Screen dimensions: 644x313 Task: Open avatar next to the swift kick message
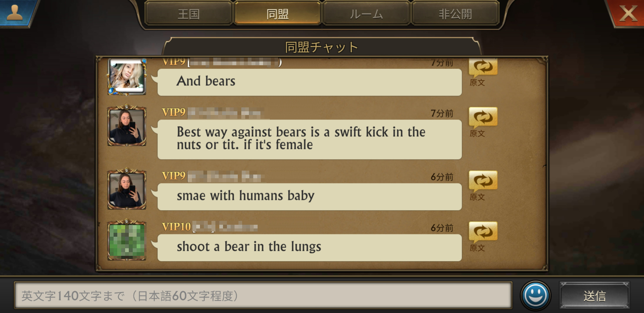pos(127,126)
